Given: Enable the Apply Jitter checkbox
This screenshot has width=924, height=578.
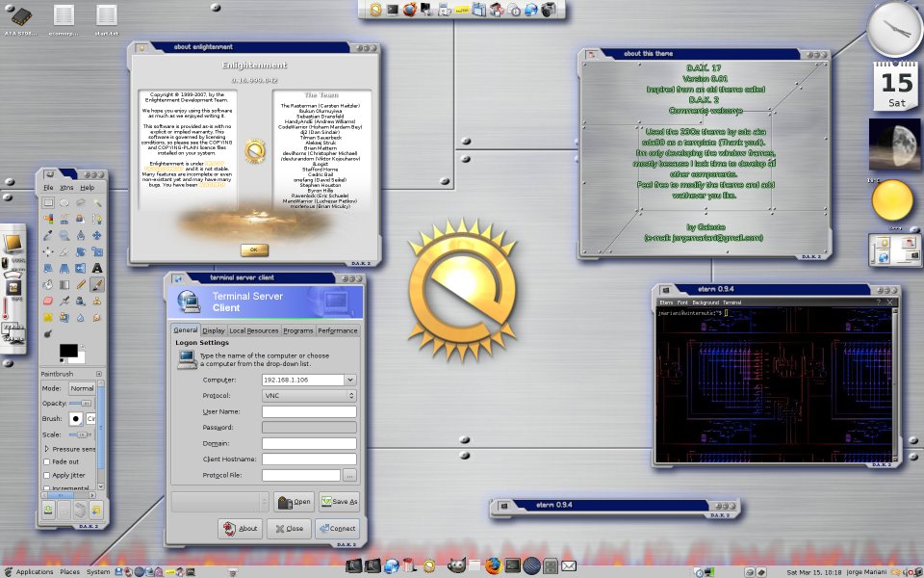Looking at the screenshot, I should [46, 475].
